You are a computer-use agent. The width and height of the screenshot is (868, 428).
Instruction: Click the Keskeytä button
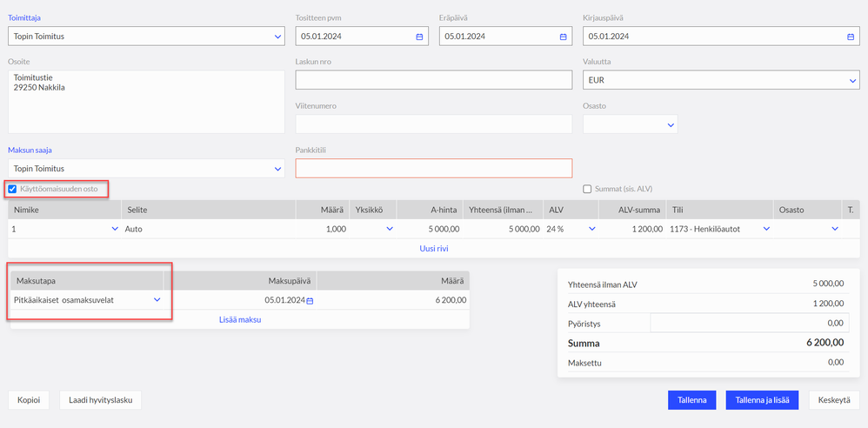(834, 400)
